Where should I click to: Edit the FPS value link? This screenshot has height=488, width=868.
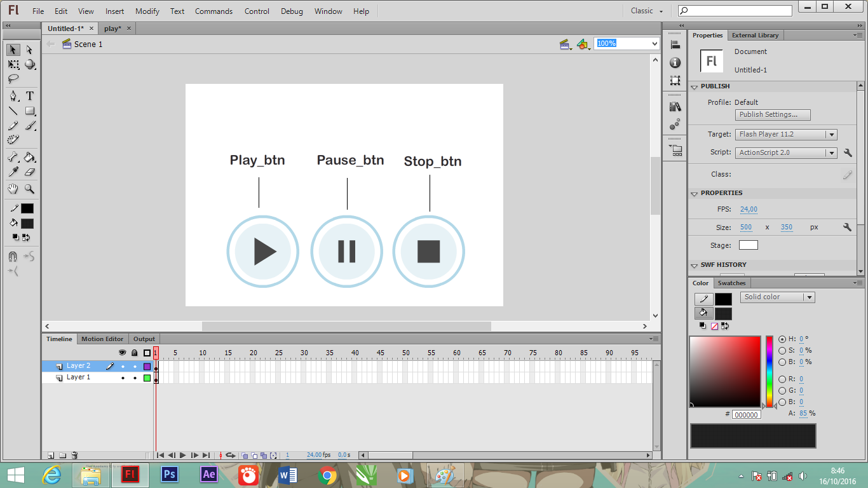pyautogui.click(x=748, y=209)
